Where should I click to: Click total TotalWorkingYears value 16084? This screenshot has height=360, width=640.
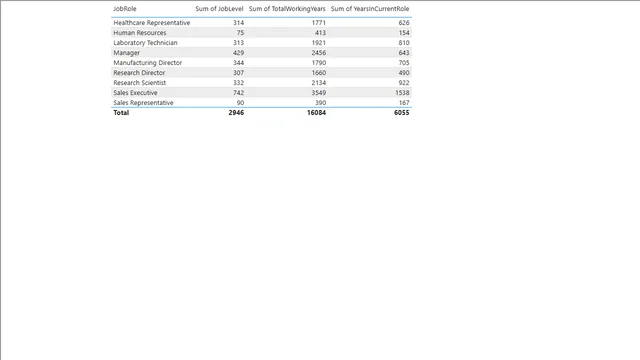(317, 113)
